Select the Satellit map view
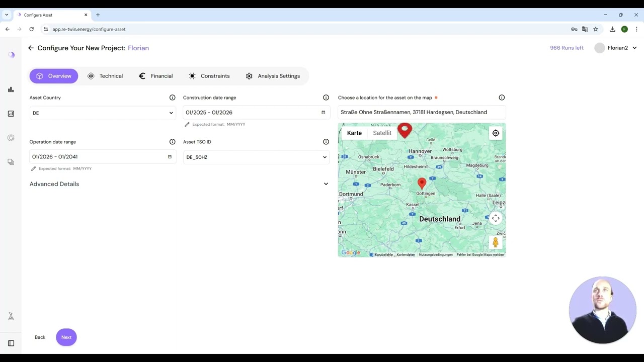Screen dimensions: 644x362 pos(382,133)
